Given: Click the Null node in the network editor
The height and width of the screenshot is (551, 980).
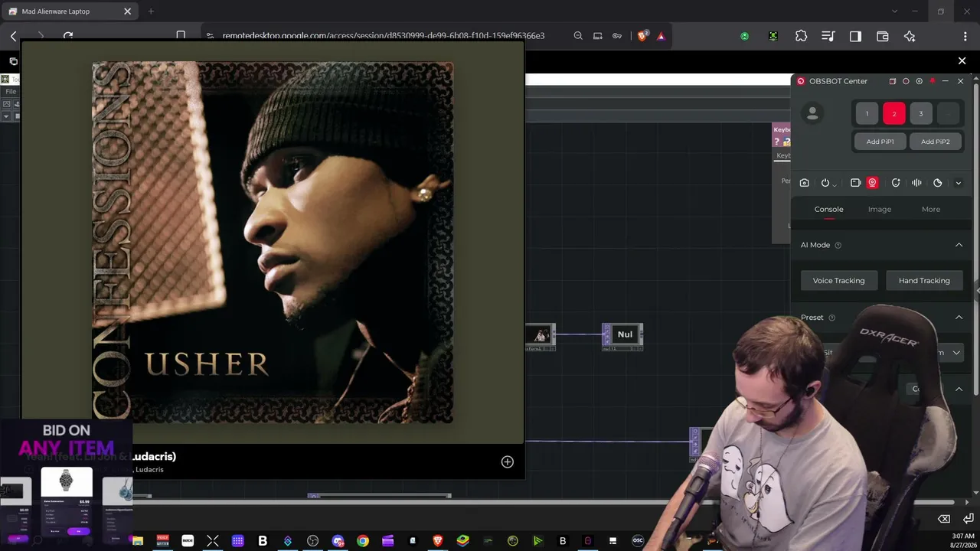Looking at the screenshot, I should (x=623, y=334).
